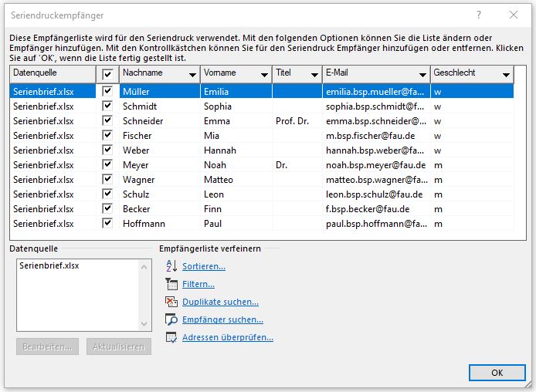Click the Sortieren A-Z icon

pos(171,266)
